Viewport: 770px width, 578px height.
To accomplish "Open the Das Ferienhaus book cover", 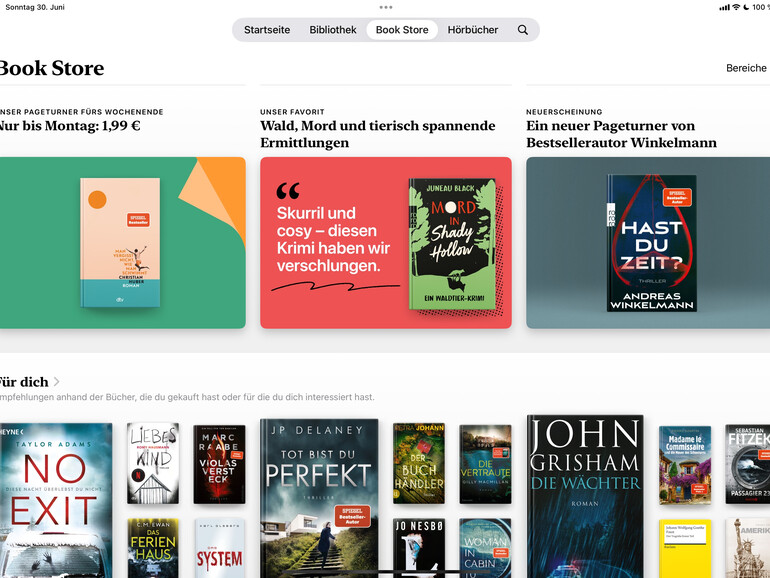I will pyautogui.click(x=153, y=548).
